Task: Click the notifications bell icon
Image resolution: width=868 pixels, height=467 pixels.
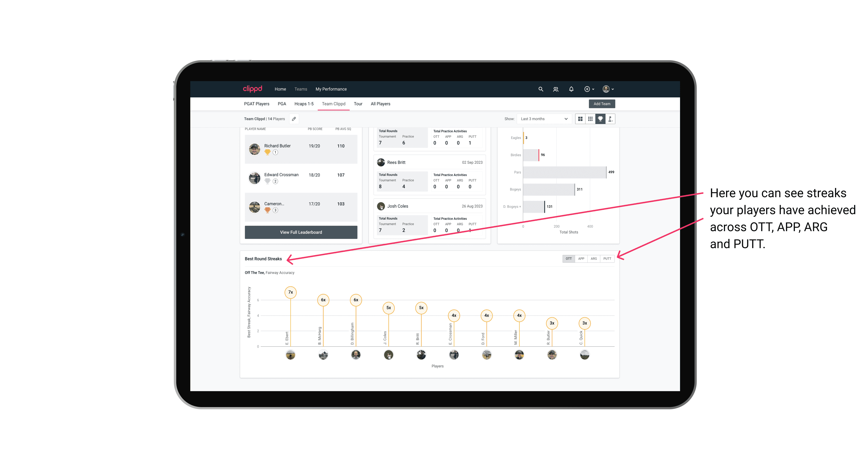Action: click(x=571, y=89)
